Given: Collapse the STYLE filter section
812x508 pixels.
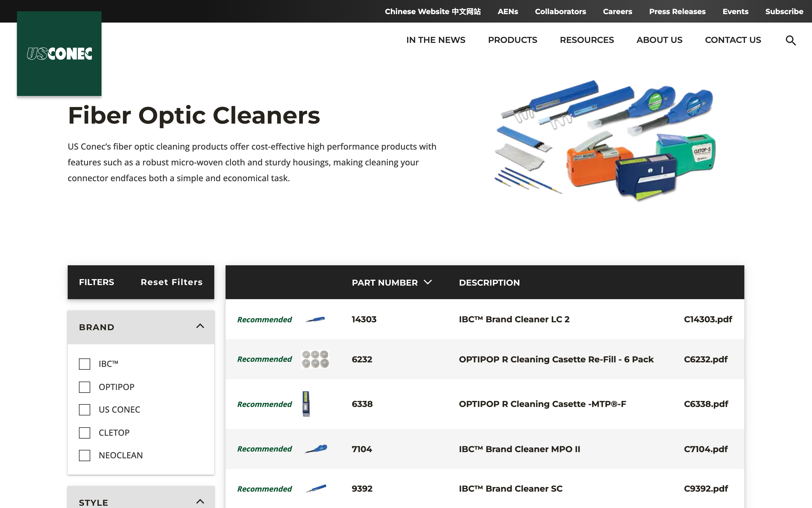Looking at the screenshot, I should 200,502.
